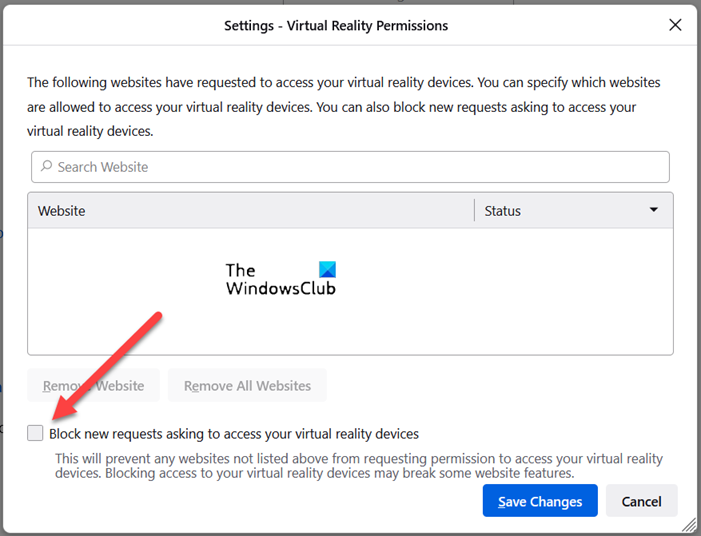Screen dimensions: 701x536
Task: Sort by the Website column header
Action: coord(250,211)
